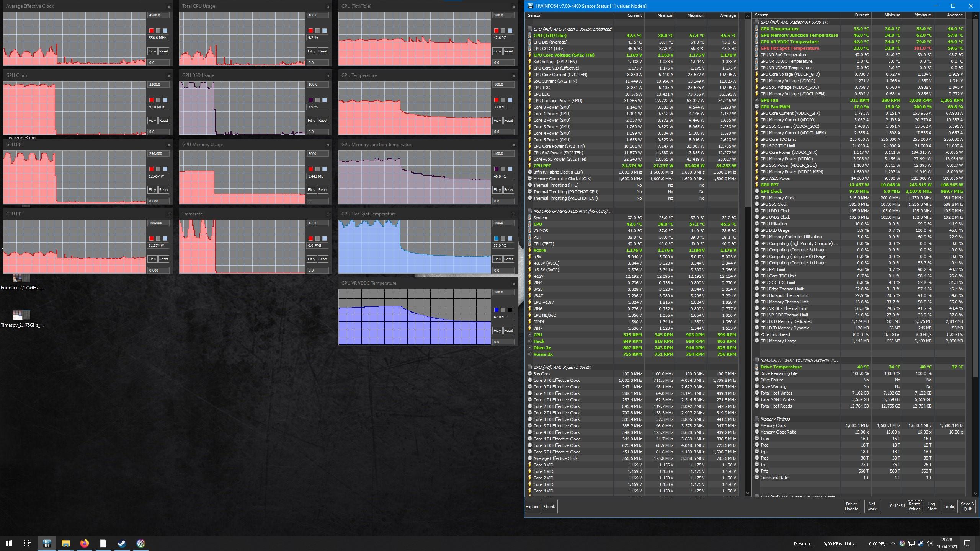Click Reset Values in the sensor window
Screen dimensions: 980x551
[915, 507]
